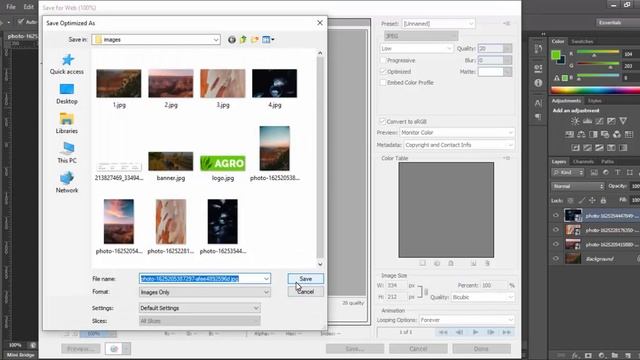Viewport: 640px width, 360px height.
Task: Add a Posterize adjustment
Action: 587,148
